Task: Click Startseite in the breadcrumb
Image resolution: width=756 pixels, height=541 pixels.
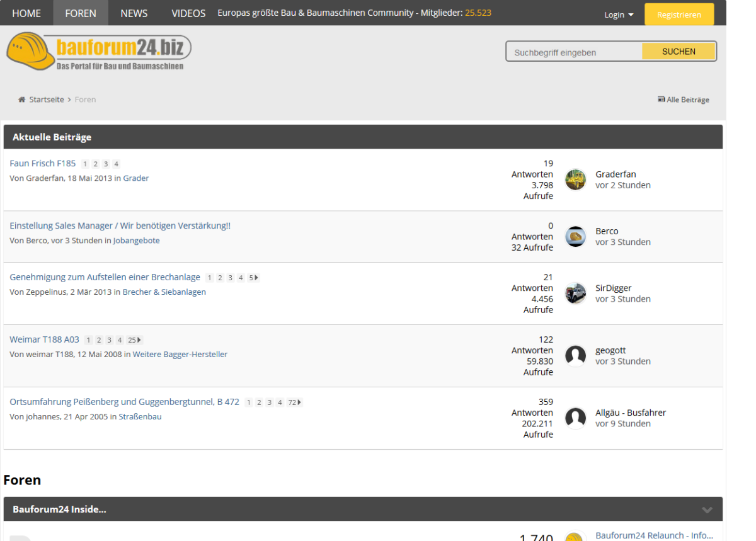Action: (47, 100)
